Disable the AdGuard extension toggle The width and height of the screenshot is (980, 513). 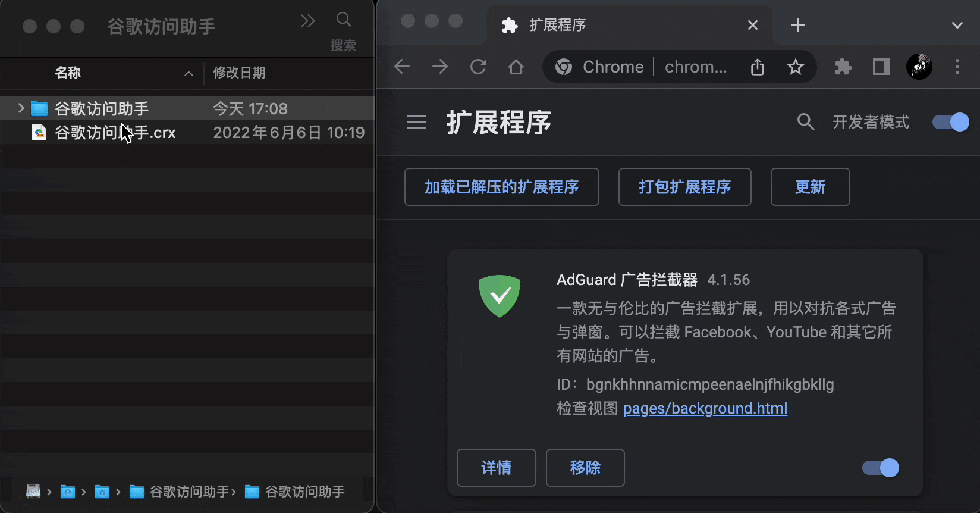point(881,468)
